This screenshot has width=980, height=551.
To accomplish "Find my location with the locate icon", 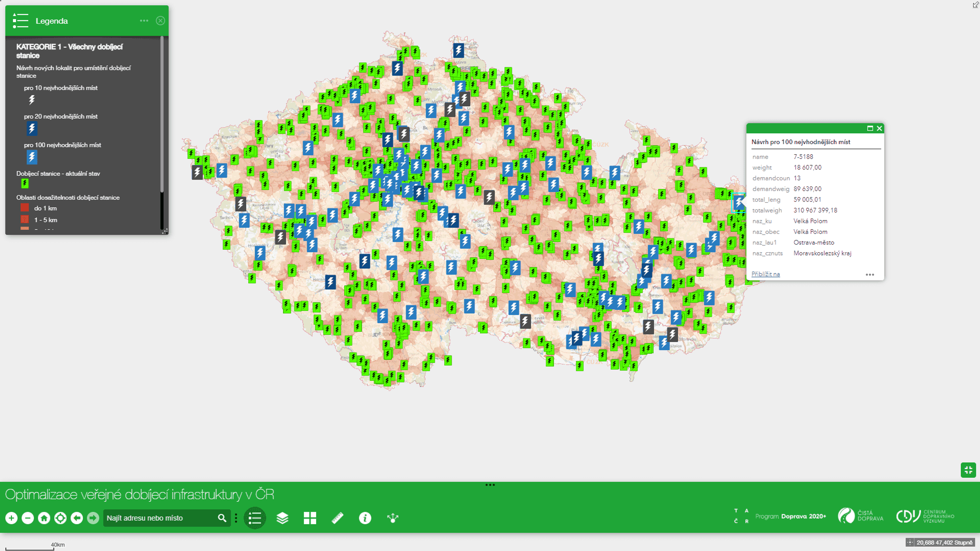I will point(60,518).
